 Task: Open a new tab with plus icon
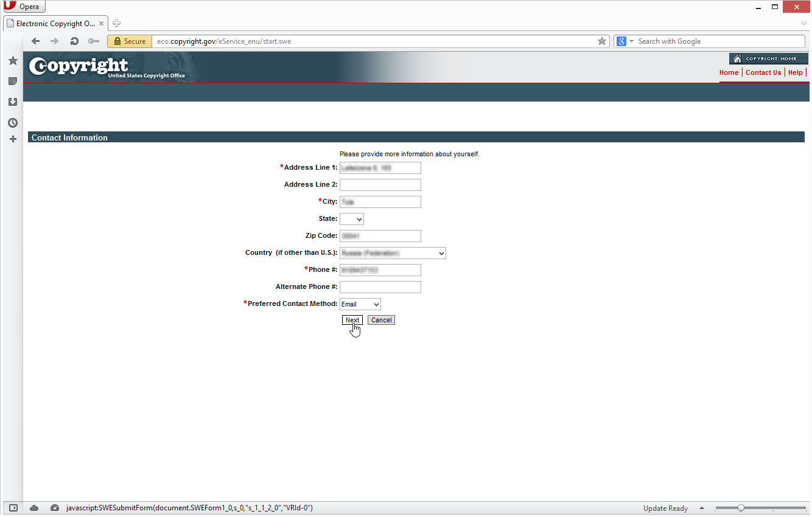click(117, 23)
